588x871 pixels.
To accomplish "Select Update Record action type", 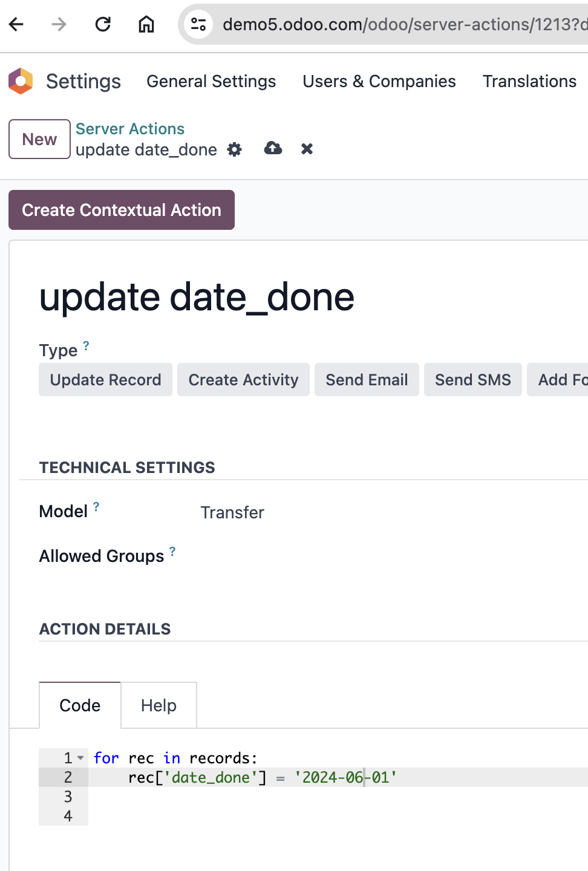I will tap(106, 380).
